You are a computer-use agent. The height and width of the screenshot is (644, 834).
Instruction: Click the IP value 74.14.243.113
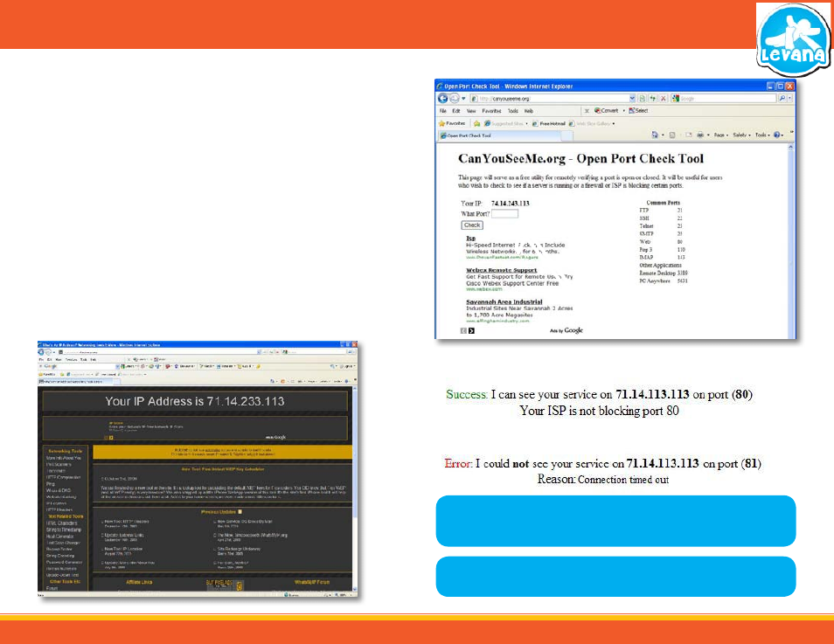pyautogui.click(x=510, y=203)
